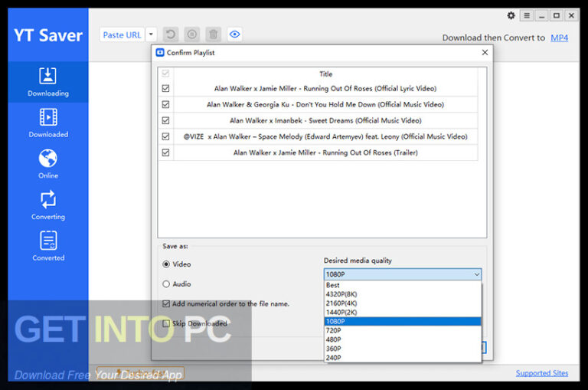Click the Confirm Playlist dialog app icon
The width and height of the screenshot is (588, 390).
(160, 53)
